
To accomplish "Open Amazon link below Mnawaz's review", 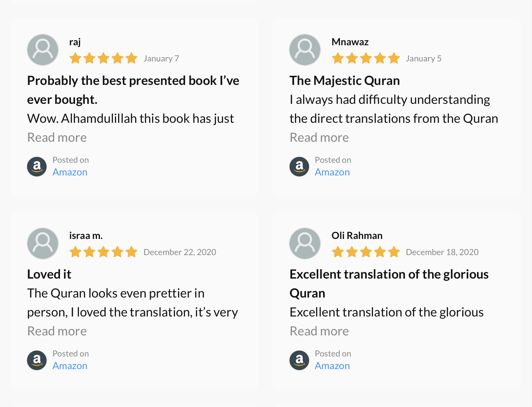I will click(x=332, y=172).
